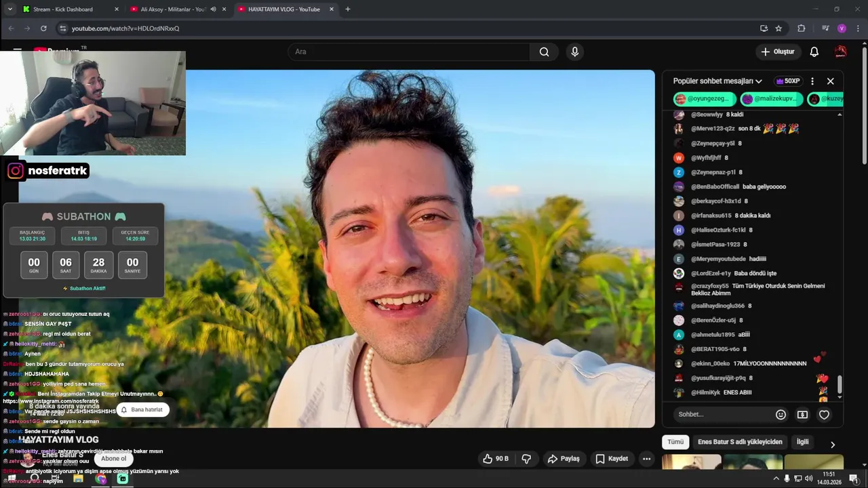Open more video actions (three dots)
Image resolution: width=868 pixels, height=488 pixels.
(x=647, y=459)
